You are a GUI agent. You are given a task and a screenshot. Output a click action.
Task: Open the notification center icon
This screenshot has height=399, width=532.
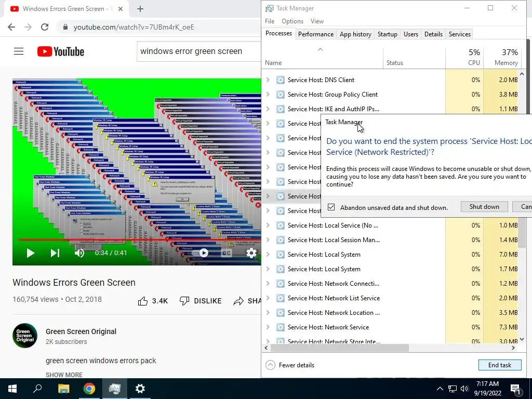coord(515,389)
